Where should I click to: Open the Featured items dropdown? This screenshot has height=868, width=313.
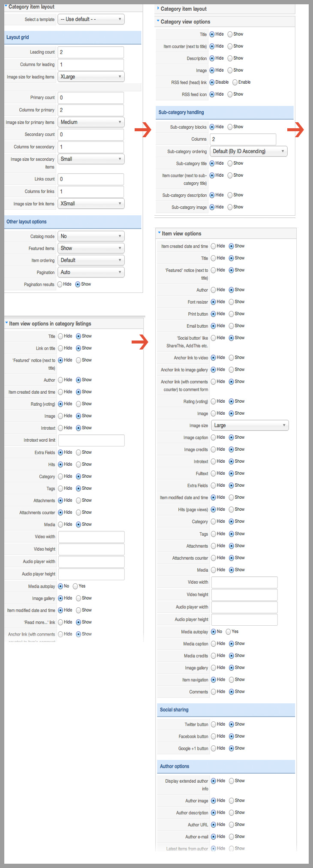pyautogui.click(x=91, y=248)
